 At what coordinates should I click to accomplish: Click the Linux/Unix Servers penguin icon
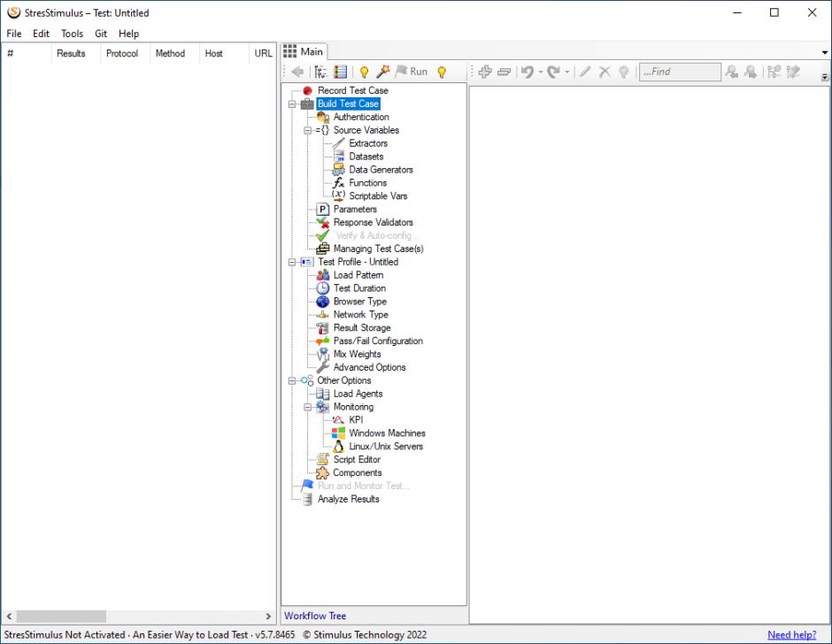point(338,446)
